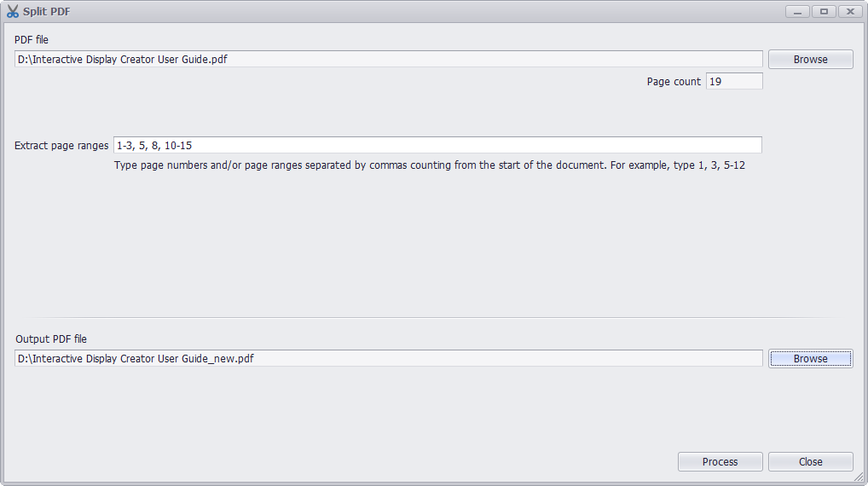
Task: Click the horizontal separator above Output PDF file
Action: coord(434,318)
